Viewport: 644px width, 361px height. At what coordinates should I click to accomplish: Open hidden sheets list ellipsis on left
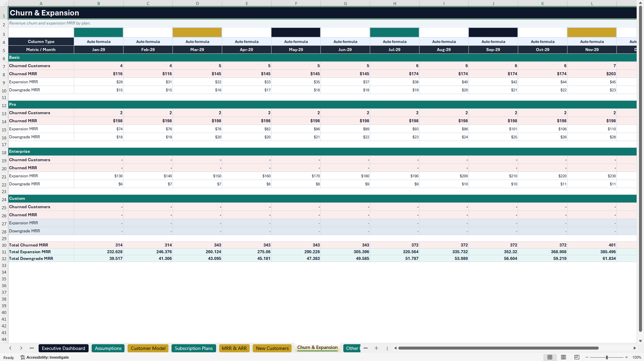tap(32, 348)
